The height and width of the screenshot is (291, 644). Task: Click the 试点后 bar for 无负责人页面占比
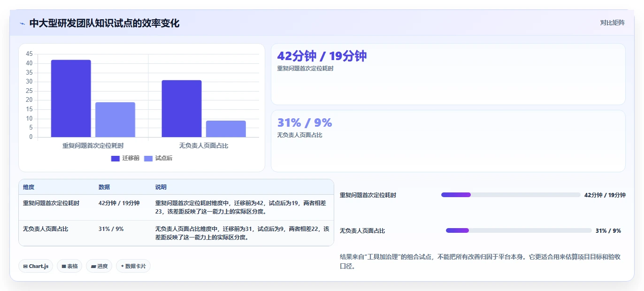(x=226, y=129)
